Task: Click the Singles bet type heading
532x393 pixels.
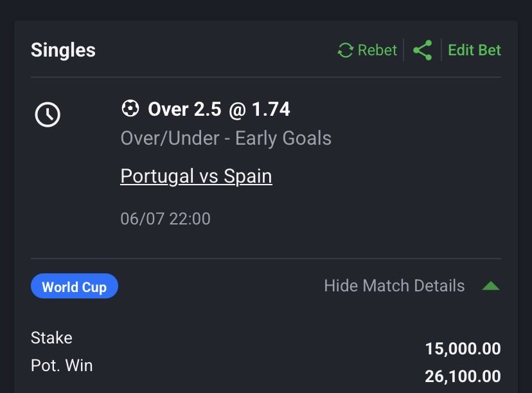Action: 63,50
